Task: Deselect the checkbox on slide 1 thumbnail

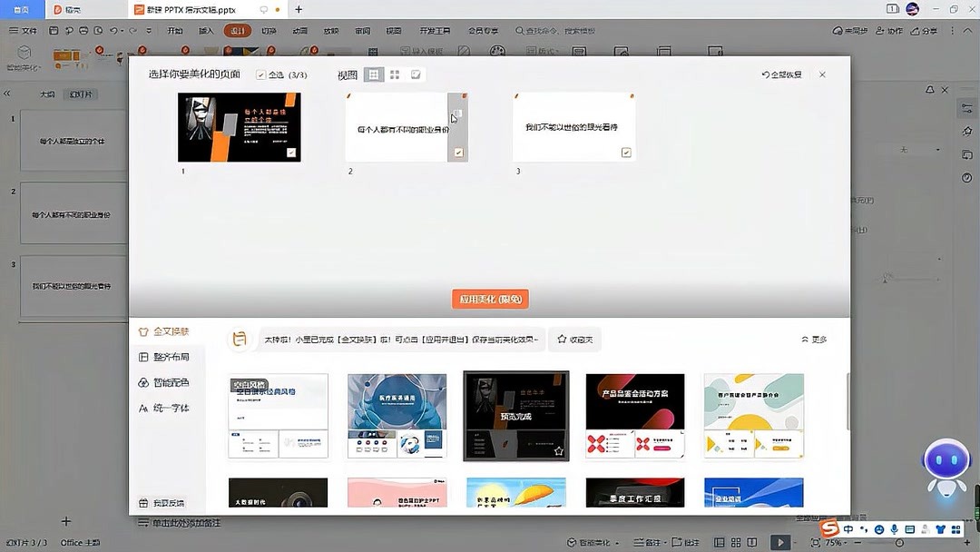Action: pos(291,153)
